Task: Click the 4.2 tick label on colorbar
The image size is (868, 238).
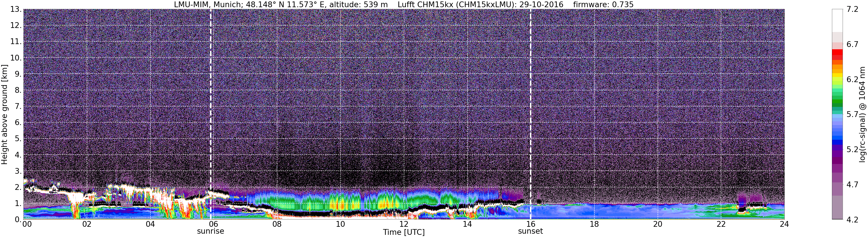Action: tap(852, 220)
